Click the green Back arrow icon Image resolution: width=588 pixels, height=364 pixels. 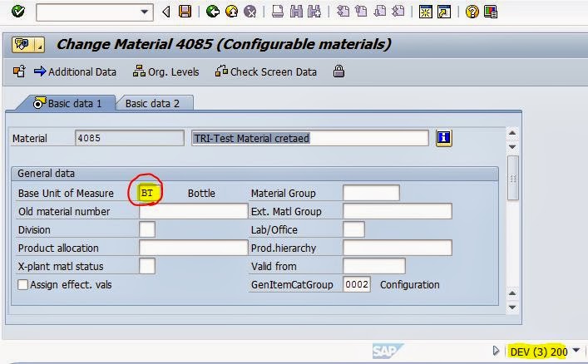coord(212,12)
